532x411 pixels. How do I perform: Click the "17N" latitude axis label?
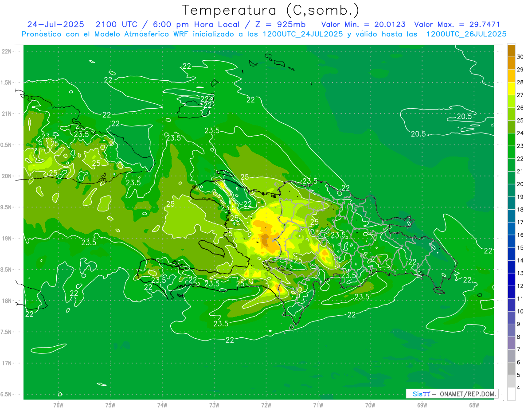(x=7, y=363)
